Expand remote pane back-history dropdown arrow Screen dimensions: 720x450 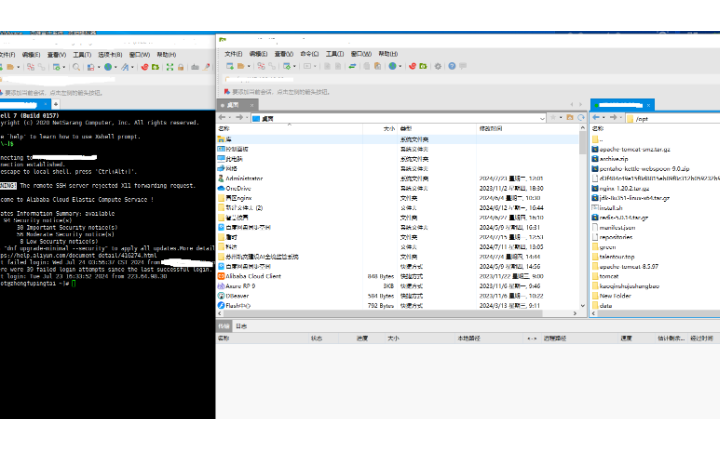tap(604, 118)
